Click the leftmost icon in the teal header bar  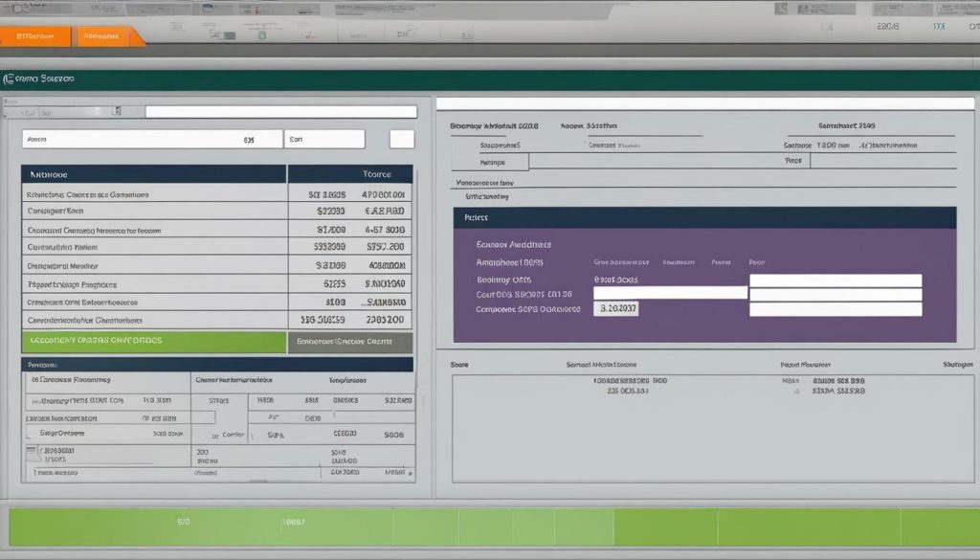point(9,78)
